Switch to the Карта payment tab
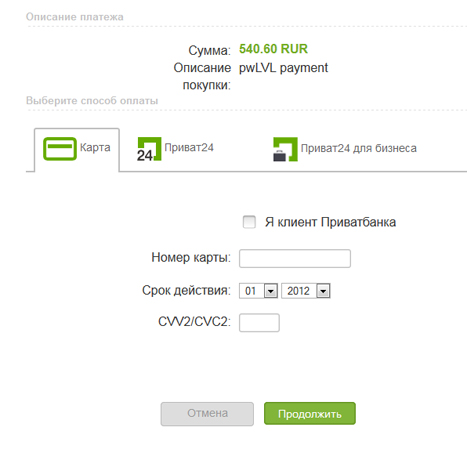Screen dimensions: 467x467 tap(77, 149)
